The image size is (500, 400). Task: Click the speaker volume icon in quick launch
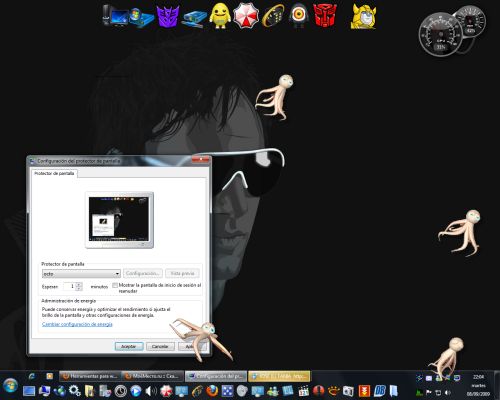(151, 391)
